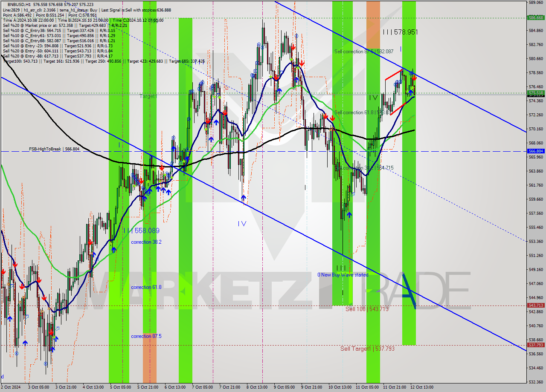This screenshot has height=392, width=546.
Task: Select the Line:2829 h1_atr_c0 status line
Action: pyautogui.click(x=87, y=10)
